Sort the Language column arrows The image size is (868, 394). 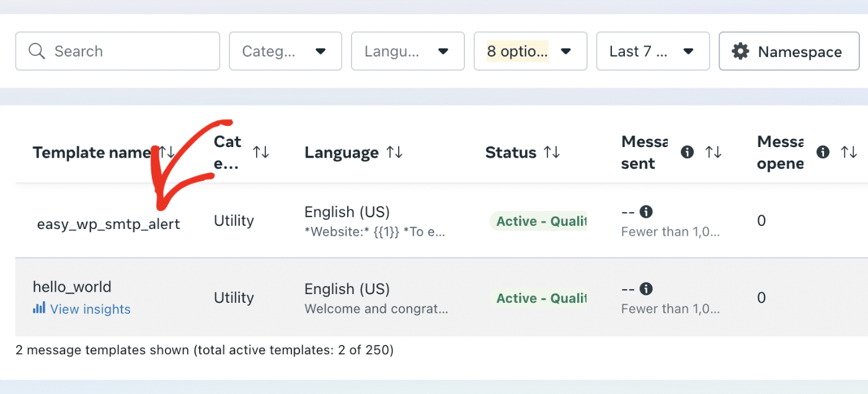coord(394,153)
